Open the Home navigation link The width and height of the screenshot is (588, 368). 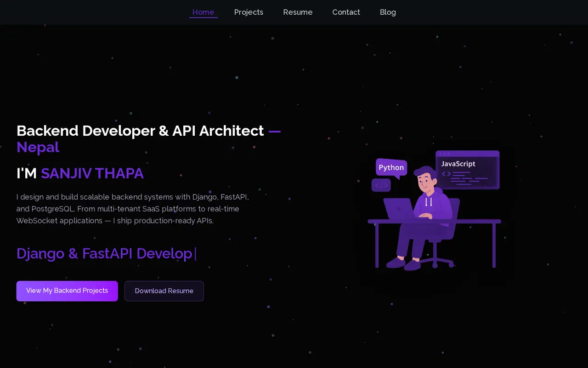[x=203, y=12]
